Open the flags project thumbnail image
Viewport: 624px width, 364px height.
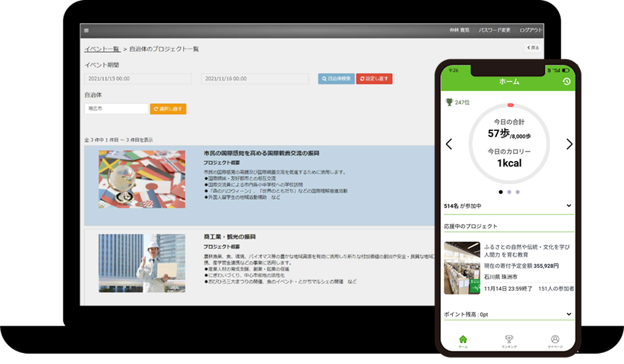pyautogui.click(x=142, y=179)
